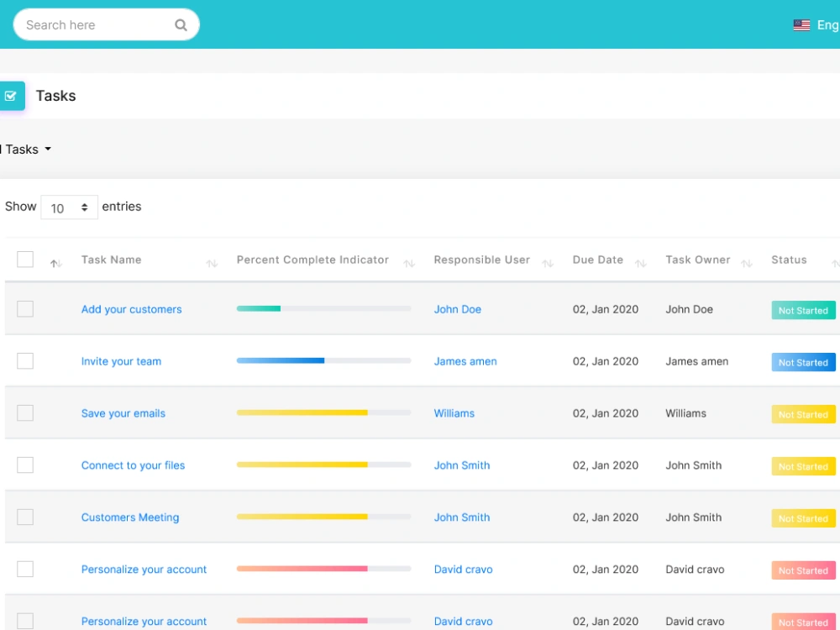
Task: Open the first Personalize your account task
Action: click(144, 569)
